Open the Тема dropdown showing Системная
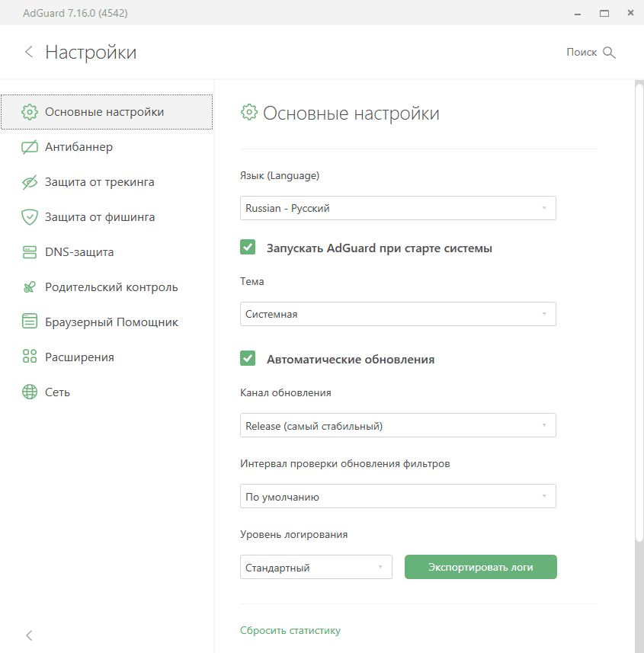Image resolution: width=644 pixels, height=653 pixels. click(398, 314)
